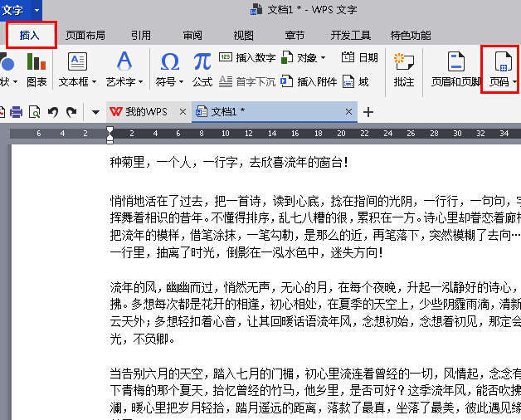The height and width of the screenshot is (420, 521).
Task: Click 插入数字 button
Action: (x=247, y=57)
